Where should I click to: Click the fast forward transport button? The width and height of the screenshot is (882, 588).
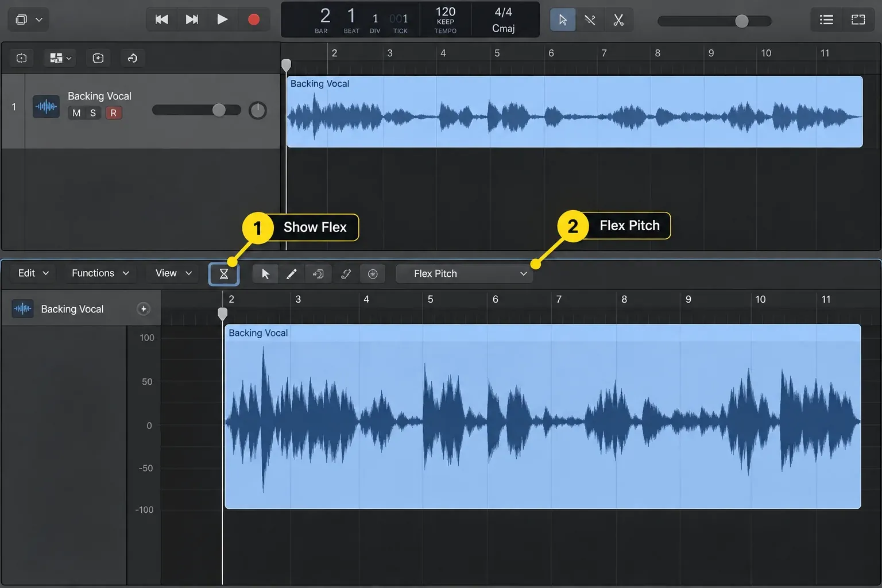(192, 20)
